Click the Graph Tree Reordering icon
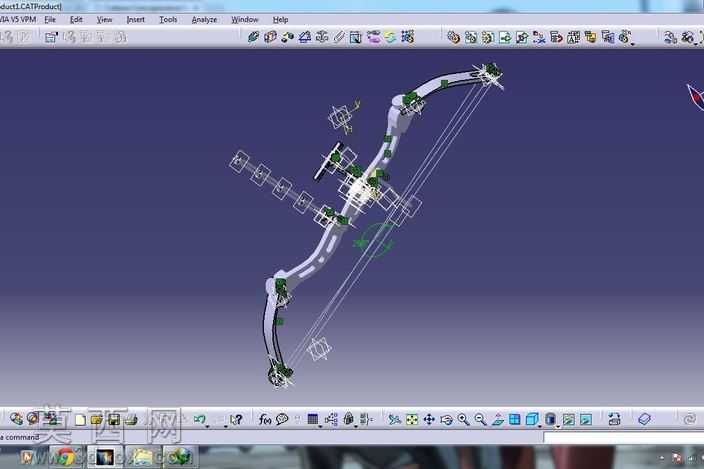The height and width of the screenshot is (469, 704). (x=556, y=38)
